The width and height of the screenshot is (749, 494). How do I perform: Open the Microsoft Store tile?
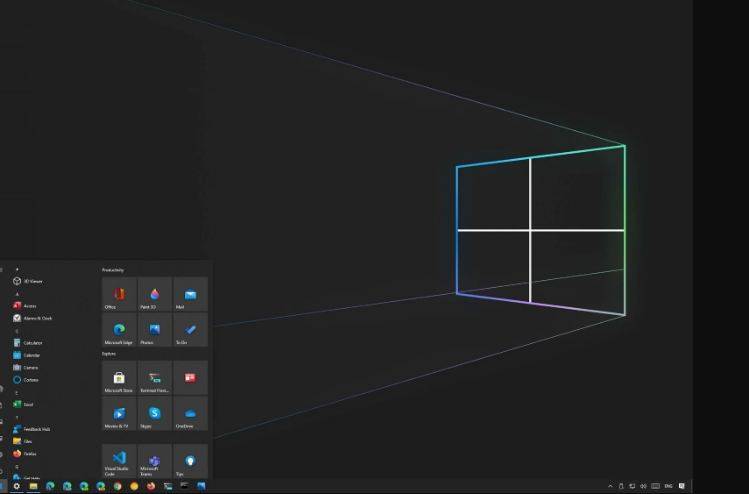[119, 377]
